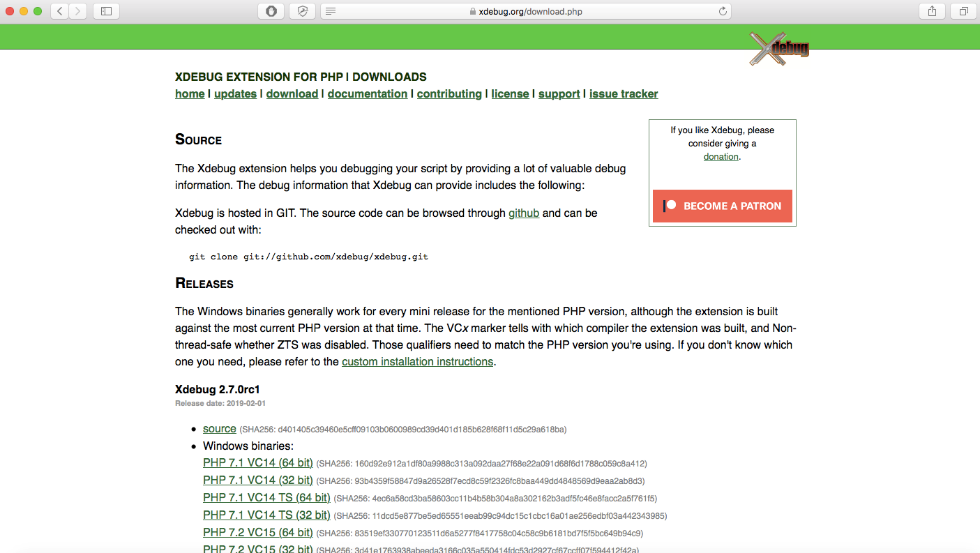Click the Windows binaries: label
Image resolution: width=980 pixels, height=553 pixels.
[x=248, y=446]
